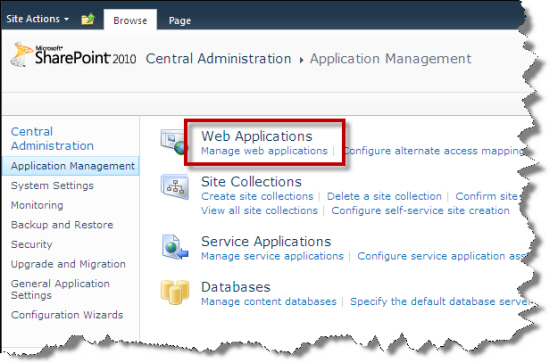Open Manage content databases link

269,302
